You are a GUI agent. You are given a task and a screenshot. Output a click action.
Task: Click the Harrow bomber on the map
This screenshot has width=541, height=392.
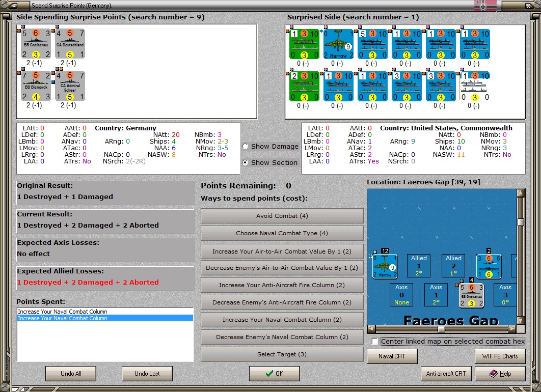pyautogui.click(x=385, y=266)
